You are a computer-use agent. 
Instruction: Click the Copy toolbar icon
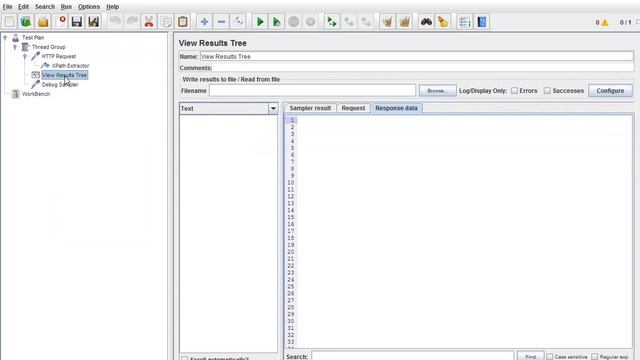[166, 22]
